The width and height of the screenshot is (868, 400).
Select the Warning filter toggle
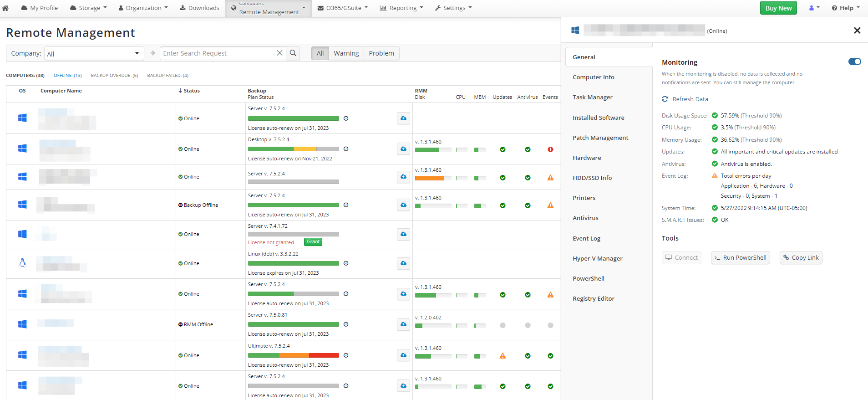coord(346,53)
